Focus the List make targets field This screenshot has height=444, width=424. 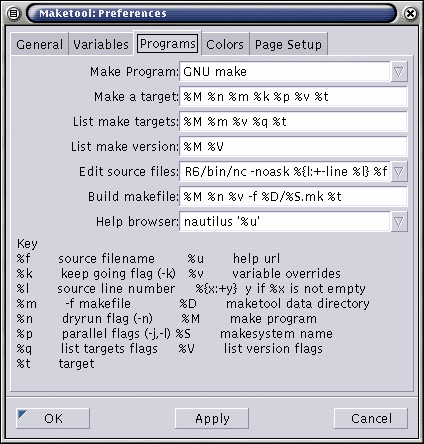[x=293, y=122]
